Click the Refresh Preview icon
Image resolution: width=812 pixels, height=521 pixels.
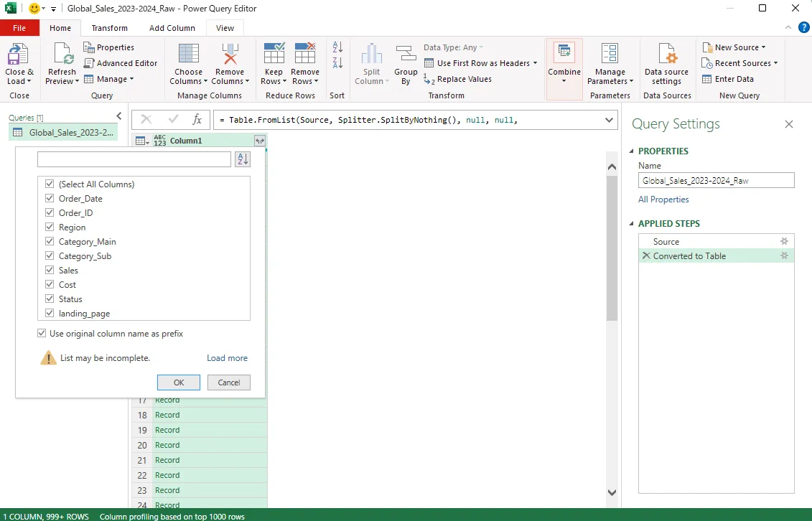(62, 55)
